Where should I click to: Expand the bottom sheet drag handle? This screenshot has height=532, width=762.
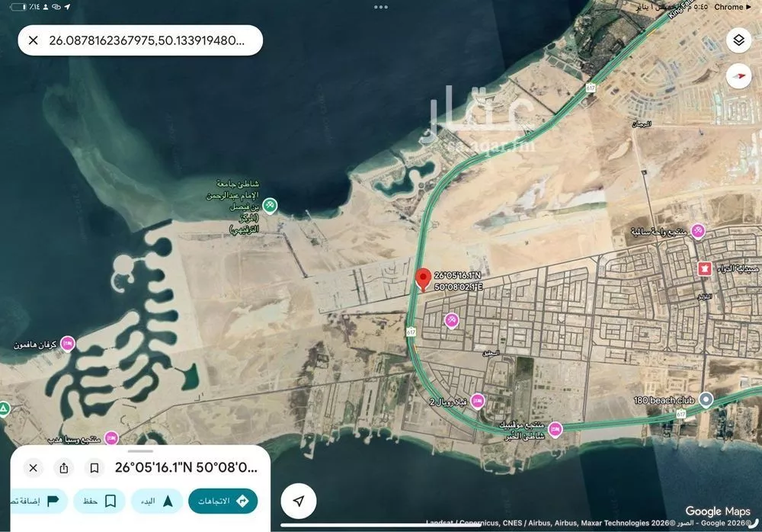(140, 451)
